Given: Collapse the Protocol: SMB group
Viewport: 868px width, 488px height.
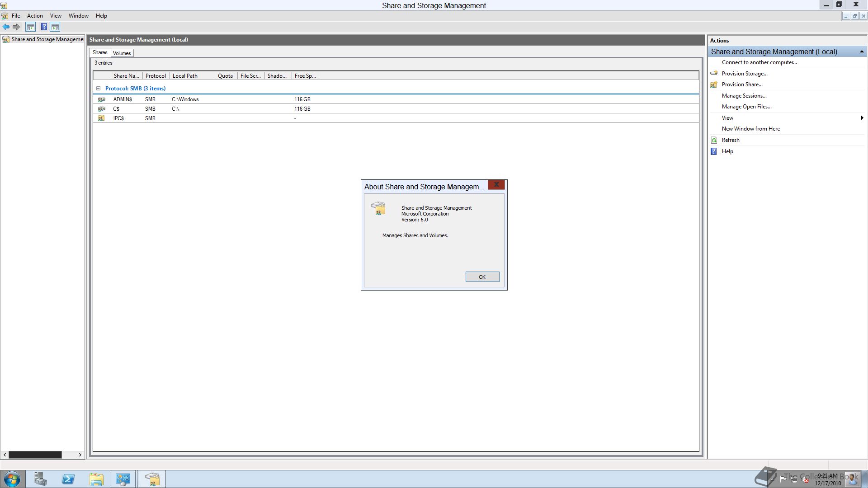Looking at the screenshot, I should [98, 89].
